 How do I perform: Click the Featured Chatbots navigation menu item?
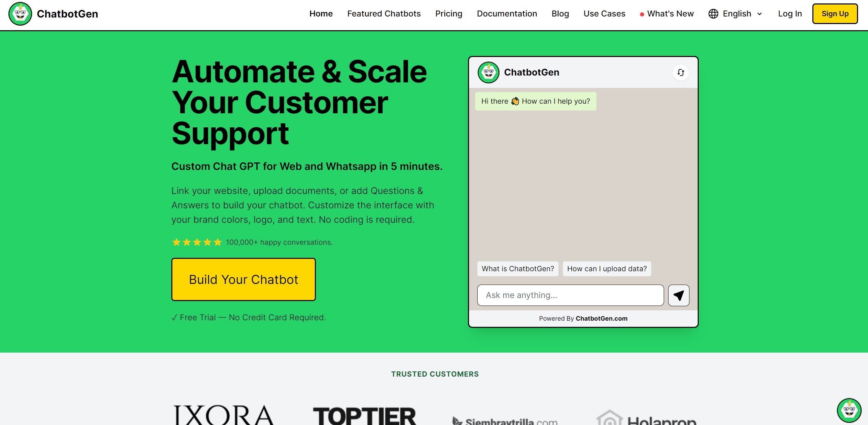(384, 13)
